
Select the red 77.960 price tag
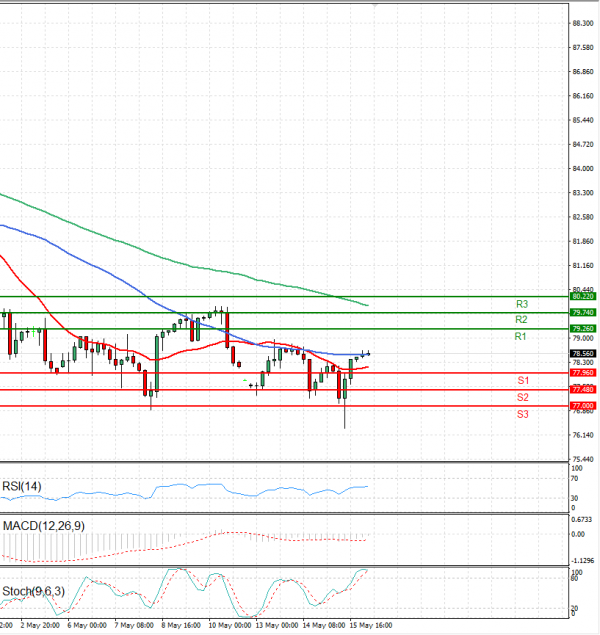click(583, 373)
